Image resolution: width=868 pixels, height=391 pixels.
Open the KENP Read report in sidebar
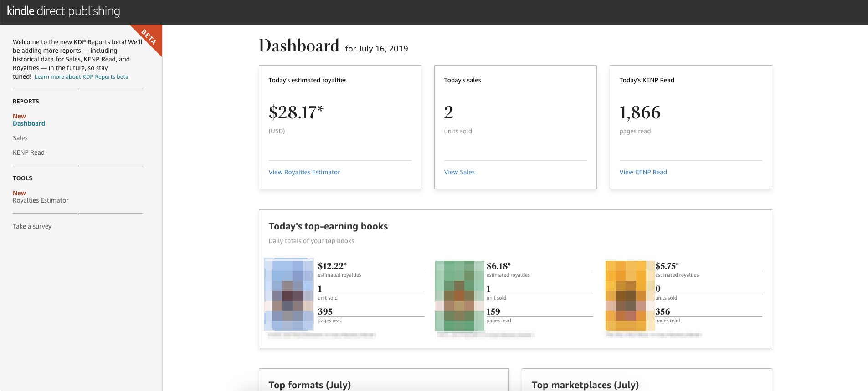pyautogui.click(x=29, y=152)
